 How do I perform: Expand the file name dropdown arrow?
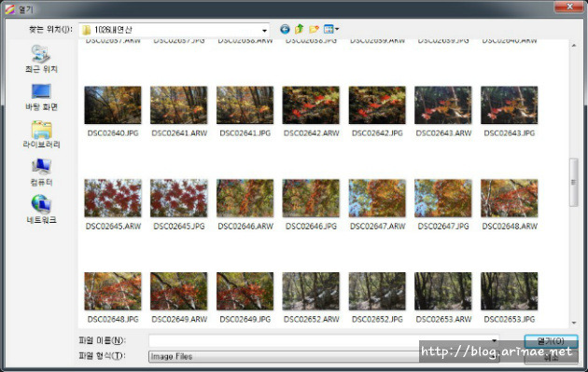(x=495, y=341)
